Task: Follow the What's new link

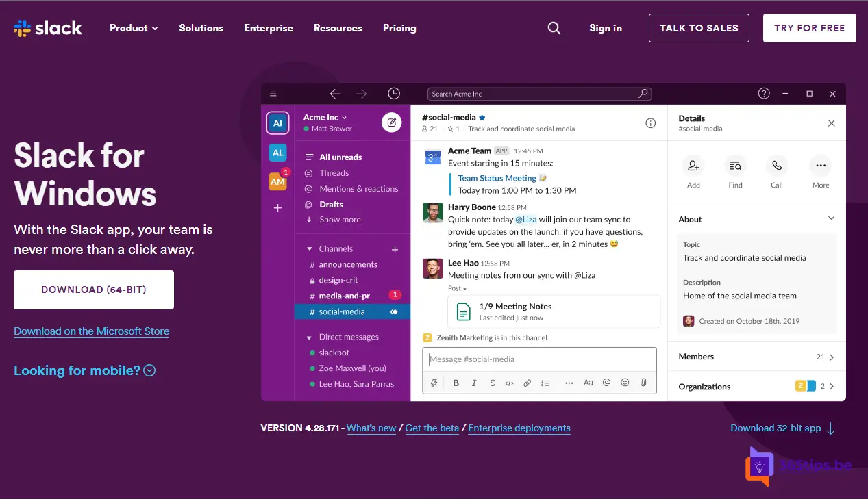Action: (x=371, y=428)
